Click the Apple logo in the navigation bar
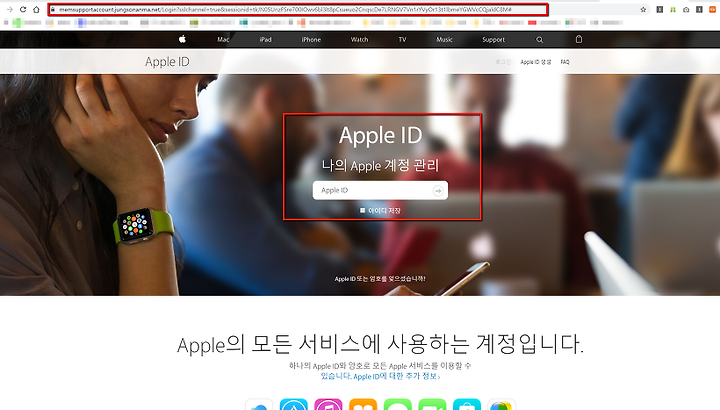 tap(182, 39)
